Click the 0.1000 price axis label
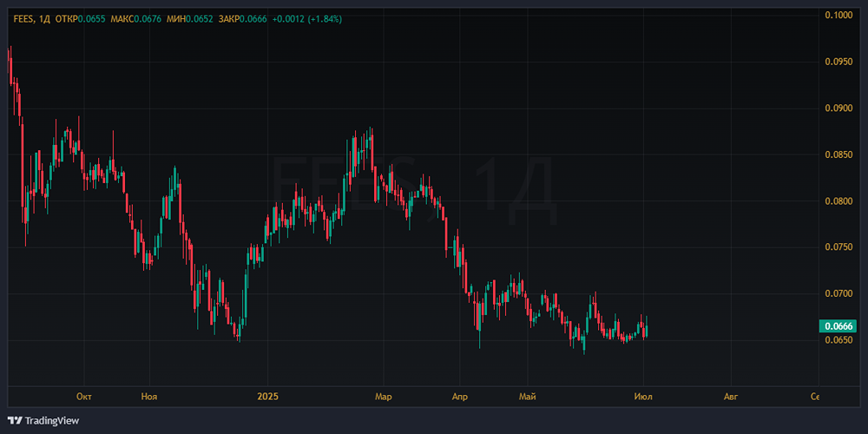 pyautogui.click(x=838, y=15)
